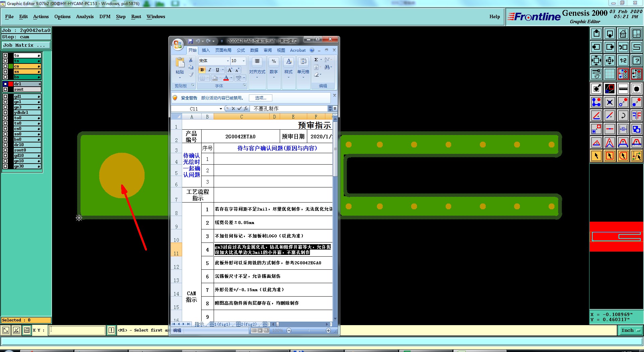Click the Home view icon in Genesis
The width and height of the screenshot is (644, 352).
623,34
